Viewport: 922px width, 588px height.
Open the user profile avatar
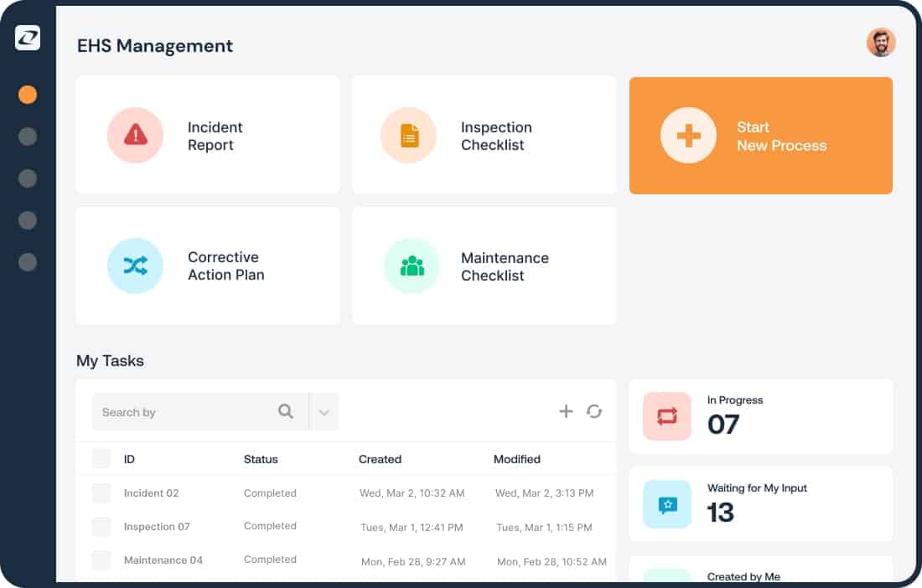(x=880, y=42)
